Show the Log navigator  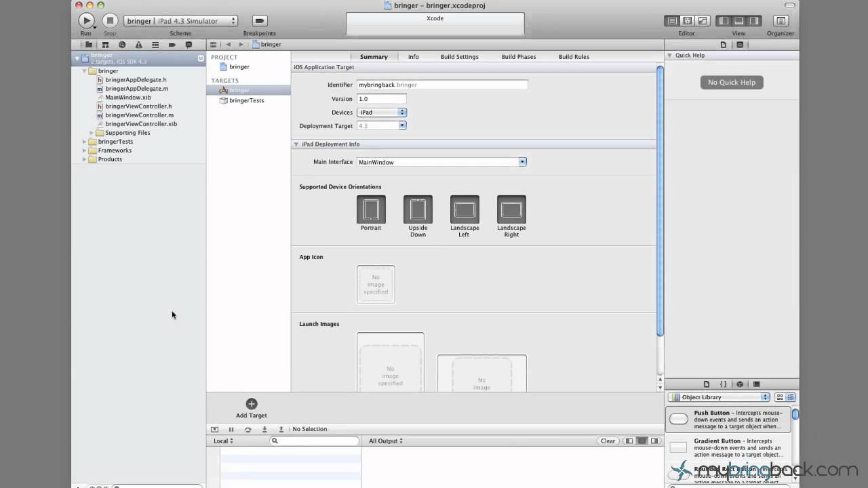click(x=189, y=45)
